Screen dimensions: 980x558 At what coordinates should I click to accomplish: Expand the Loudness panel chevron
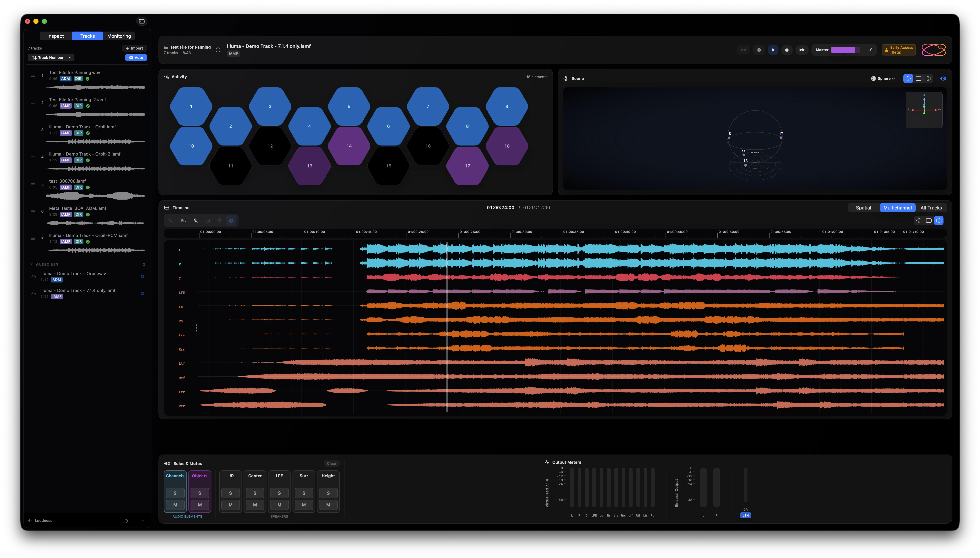coord(142,520)
